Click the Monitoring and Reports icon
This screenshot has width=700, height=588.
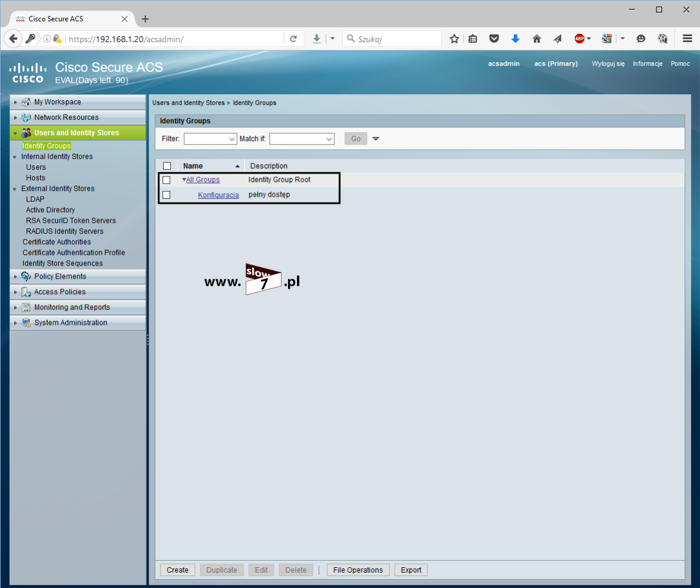(26, 307)
